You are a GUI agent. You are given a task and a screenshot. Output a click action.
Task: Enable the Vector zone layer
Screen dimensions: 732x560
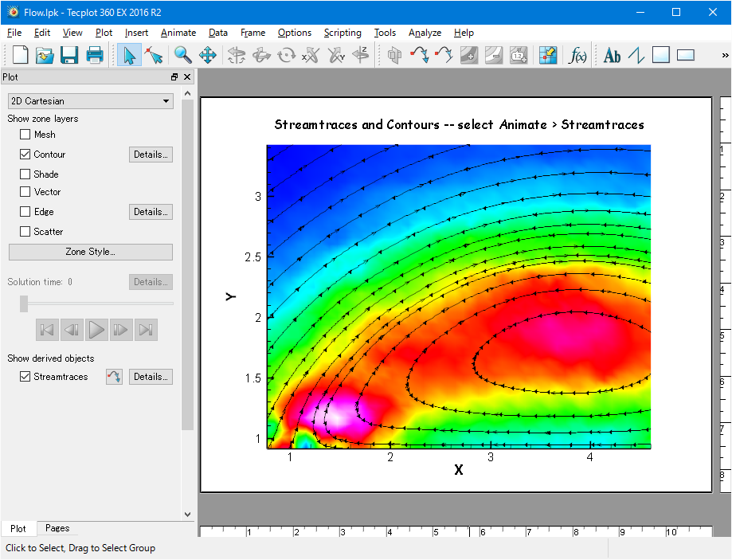click(25, 191)
